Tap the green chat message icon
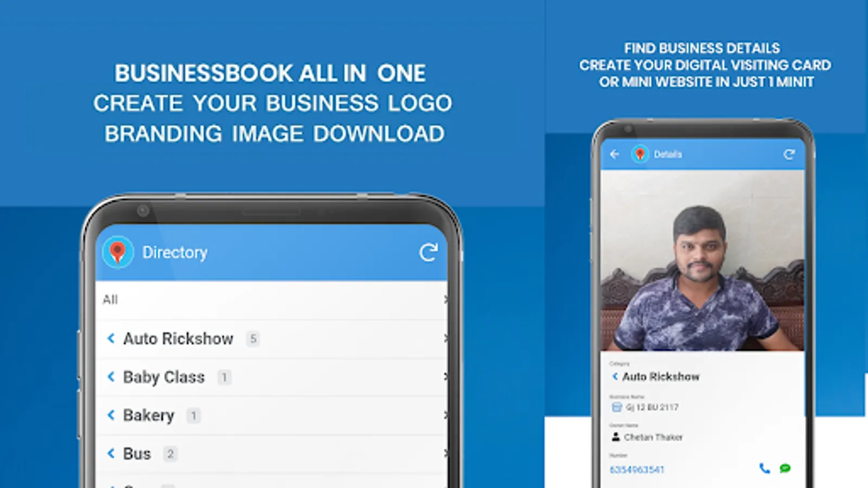This screenshot has height=488, width=868. 785,468
